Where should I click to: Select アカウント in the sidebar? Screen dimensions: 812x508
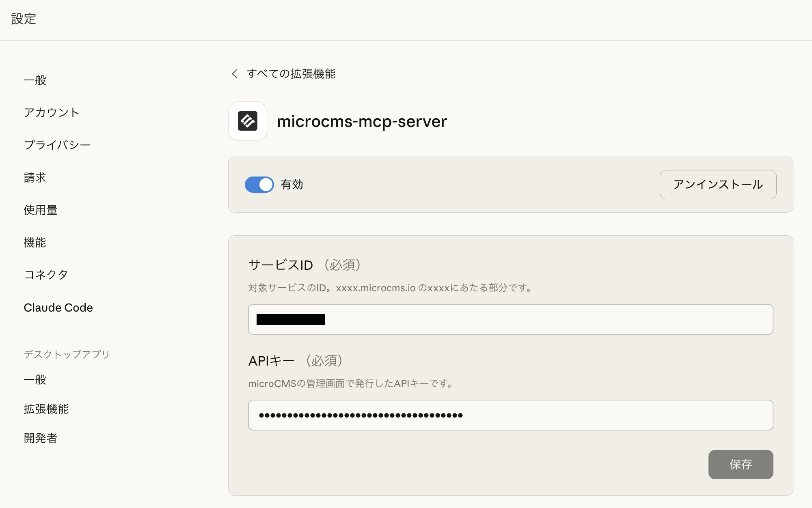point(51,112)
